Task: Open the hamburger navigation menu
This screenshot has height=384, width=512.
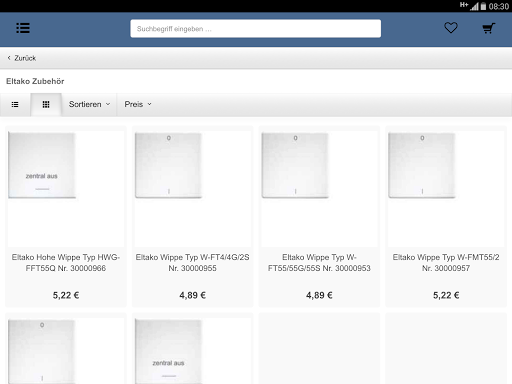Action: tap(23, 28)
